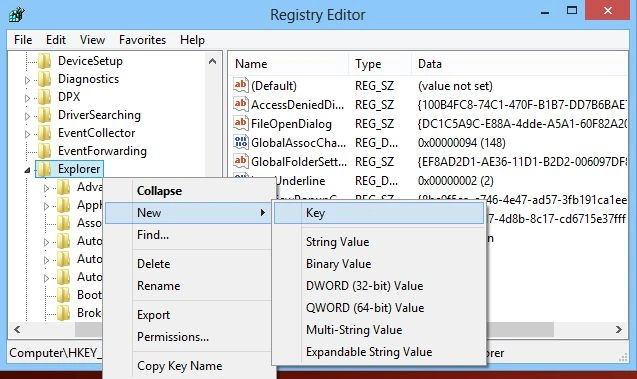Image resolution: width=637 pixels, height=379 pixels.
Task: Click the Brok subkey folder icon
Action: tap(63, 313)
